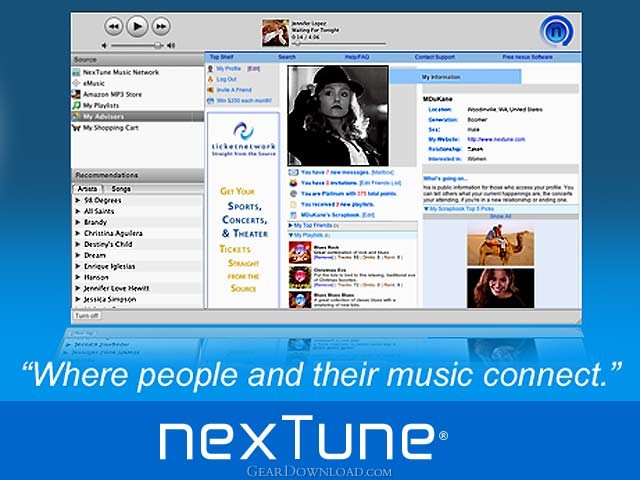Select eMusic in the source list
The image size is (640, 480).
[x=94, y=83]
